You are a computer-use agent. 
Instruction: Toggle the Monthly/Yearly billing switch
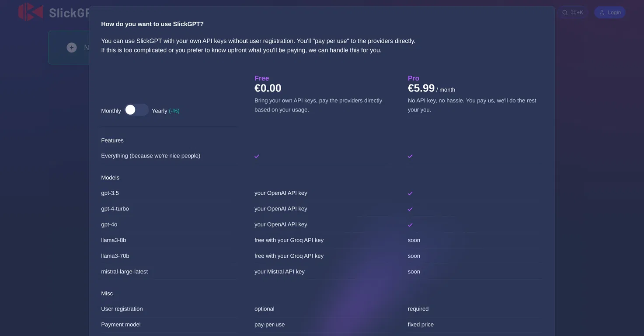[136, 110]
